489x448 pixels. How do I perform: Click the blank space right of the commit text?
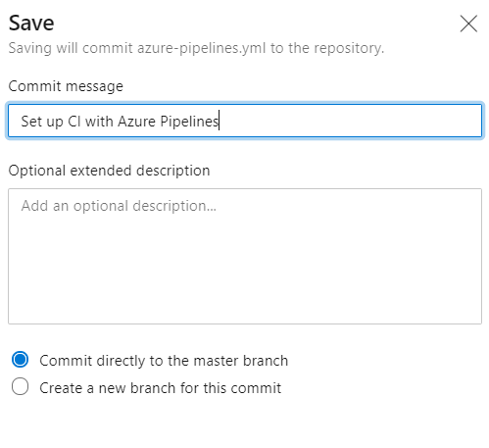point(350,121)
